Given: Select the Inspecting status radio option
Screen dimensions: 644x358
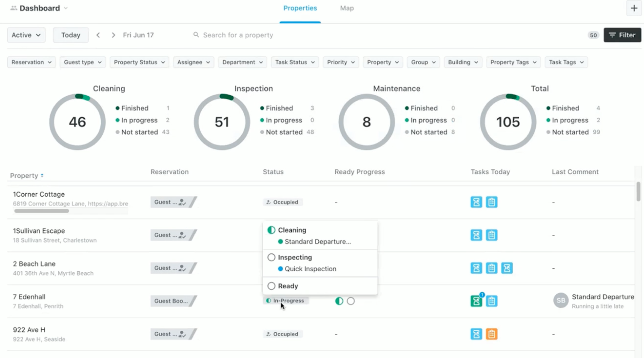Looking at the screenshot, I should coord(272,257).
